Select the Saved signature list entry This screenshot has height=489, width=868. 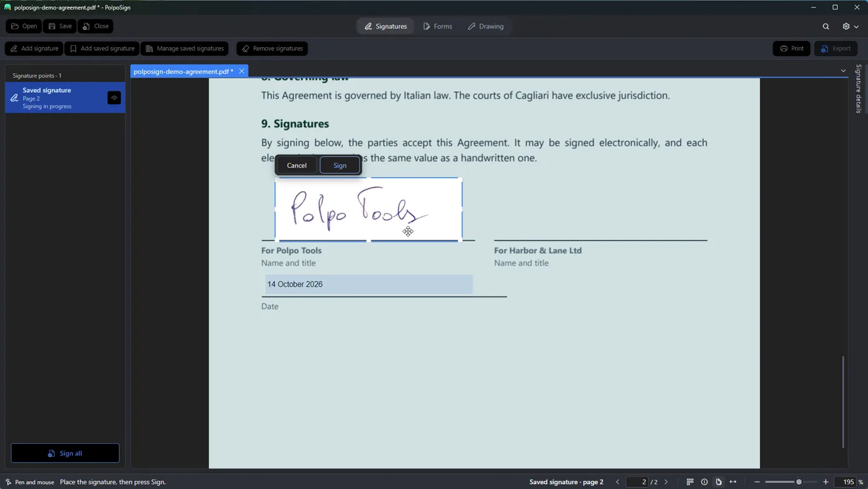click(x=65, y=97)
